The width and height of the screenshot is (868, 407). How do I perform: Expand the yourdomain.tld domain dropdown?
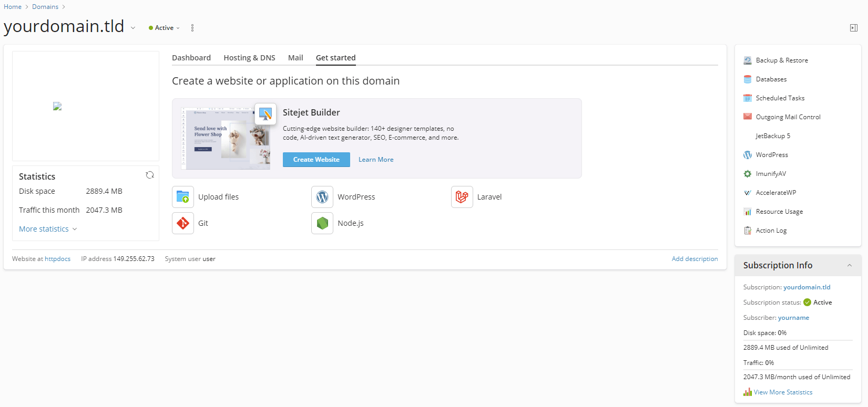point(133,28)
